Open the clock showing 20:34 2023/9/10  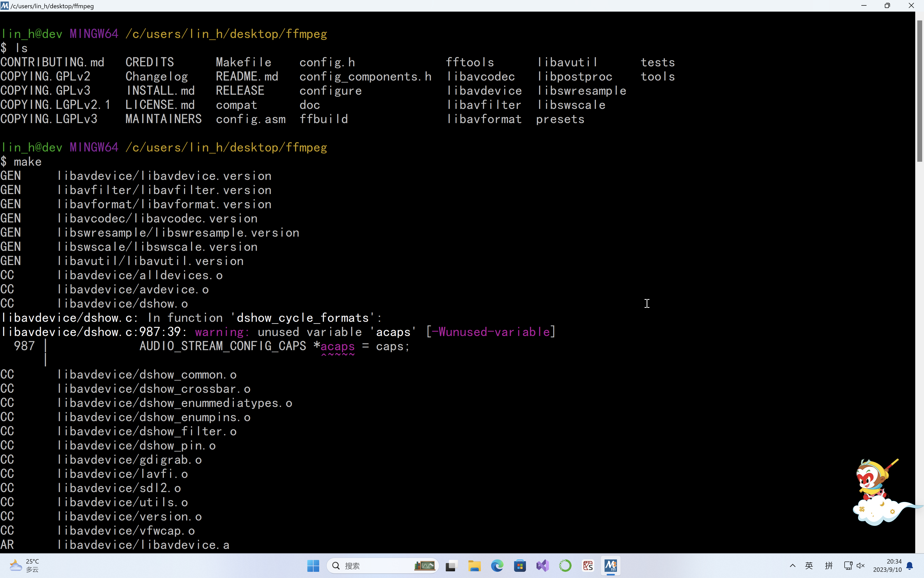pos(887,565)
